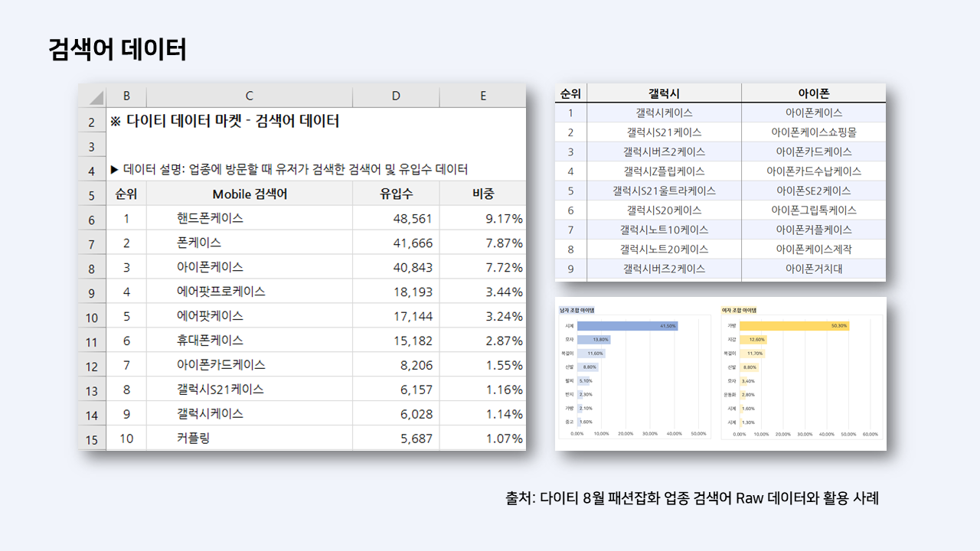980x551 pixels.
Task: Select the '에어팟프로케이스' cell
Action: (250, 292)
